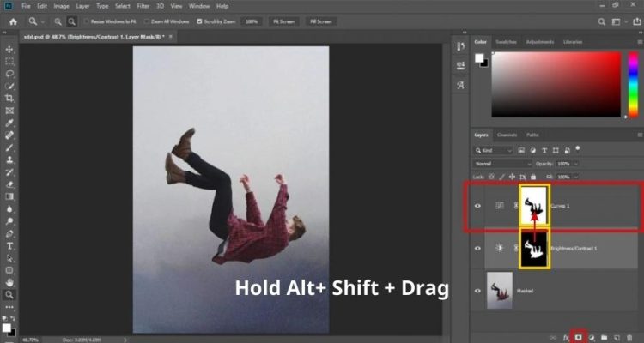Select the Lasso tool
Viewport: 644px width, 343px height.
coord(9,74)
